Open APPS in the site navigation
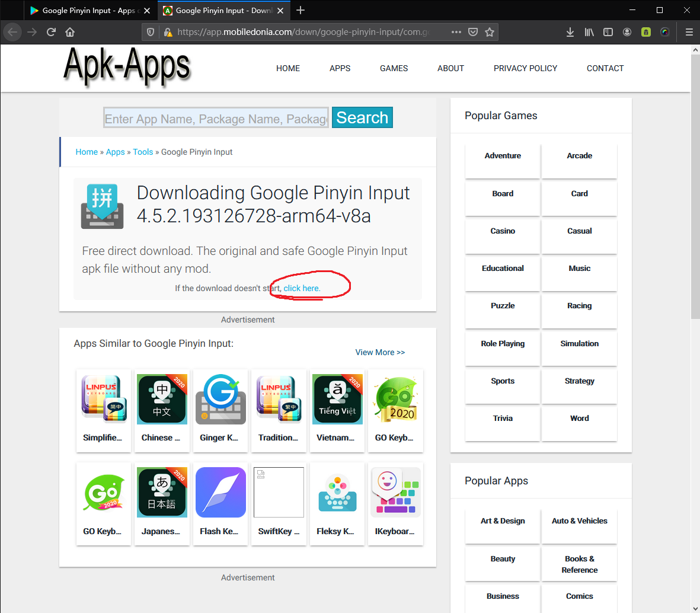The height and width of the screenshot is (613, 700). 340,68
